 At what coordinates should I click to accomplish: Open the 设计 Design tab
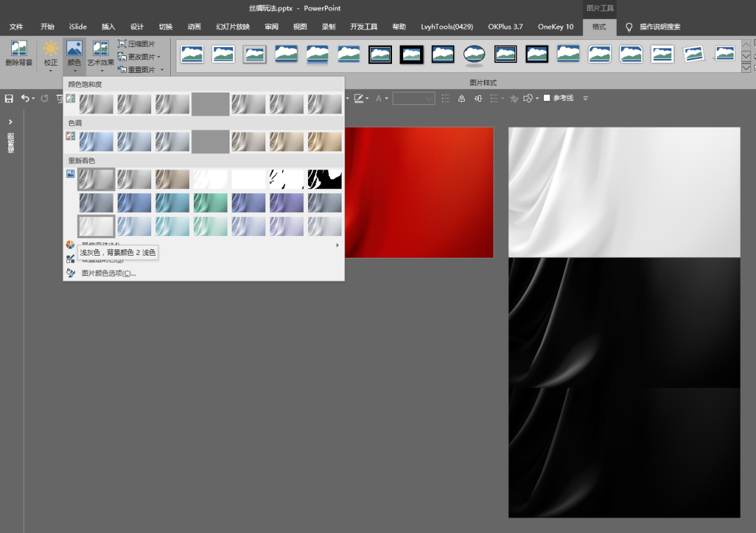click(137, 27)
